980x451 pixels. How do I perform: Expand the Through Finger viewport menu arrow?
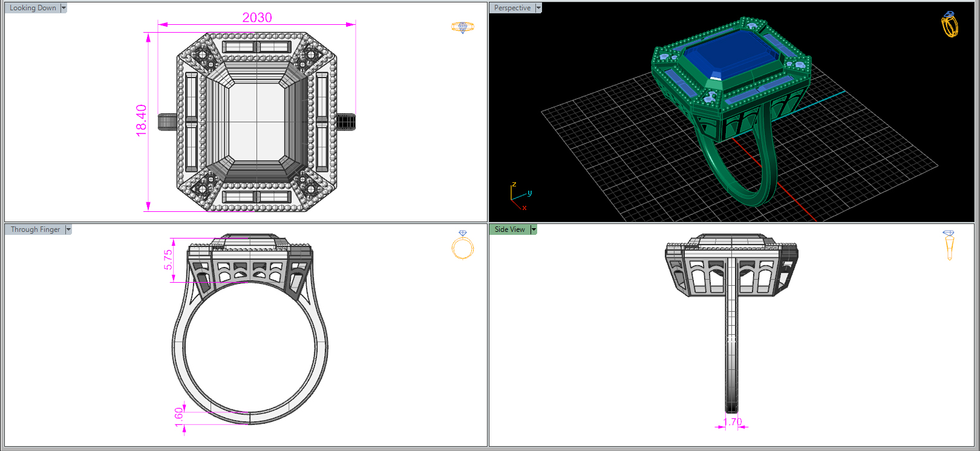68,229
